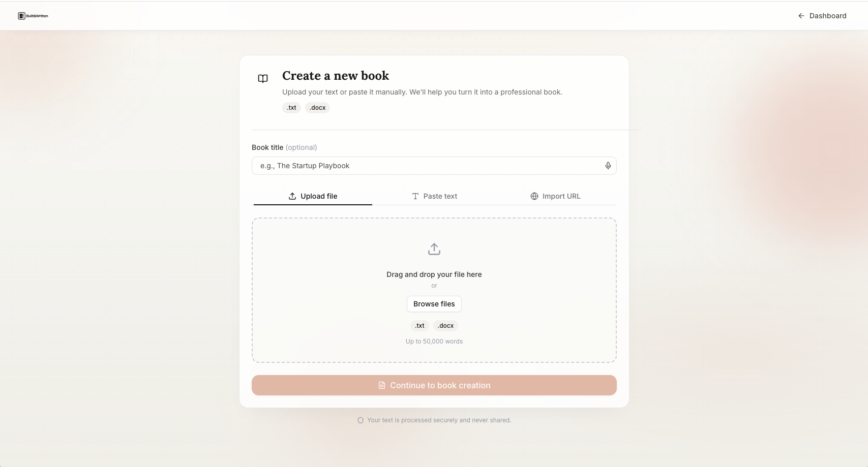This screenshot has width=868, height=467.
Task: Select the .txt format badge under the description
Action: [291, 108]
